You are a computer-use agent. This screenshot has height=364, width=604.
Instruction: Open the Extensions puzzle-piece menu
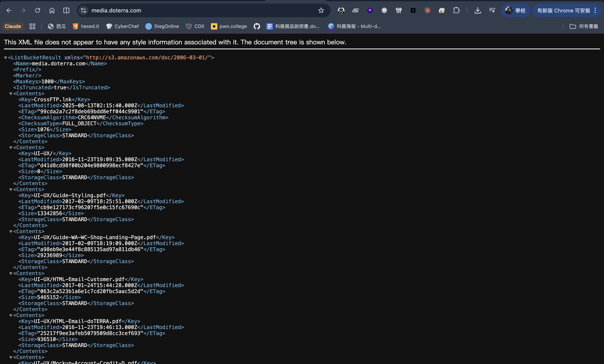pos(456,11)
